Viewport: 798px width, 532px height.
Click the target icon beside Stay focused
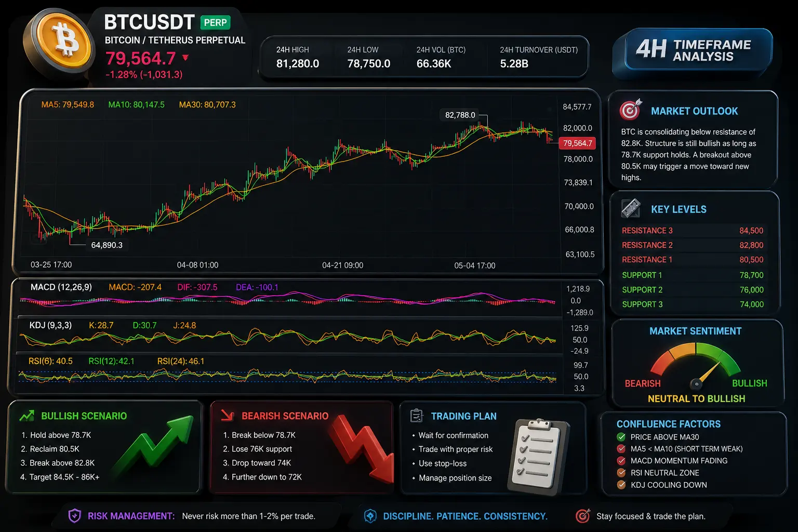point(583,516)
